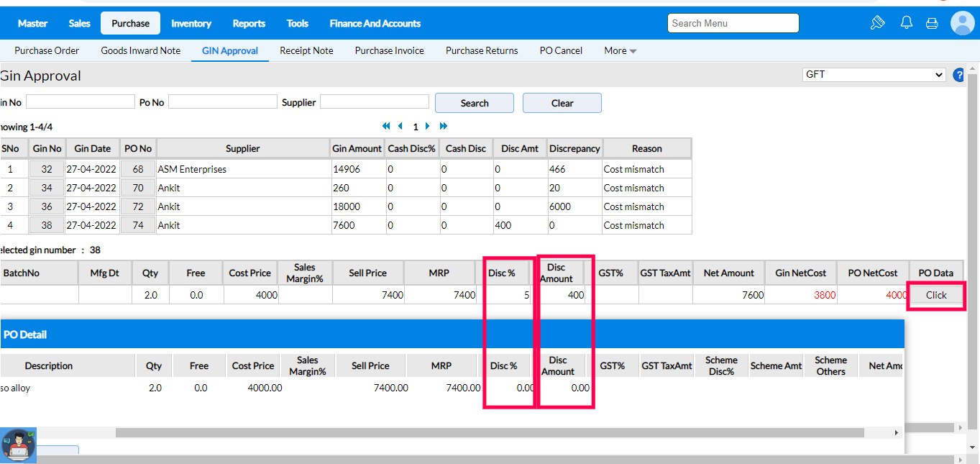Screen dimensions: 980x464
Task: Click the Supplier column header
Action: [243, 148]
